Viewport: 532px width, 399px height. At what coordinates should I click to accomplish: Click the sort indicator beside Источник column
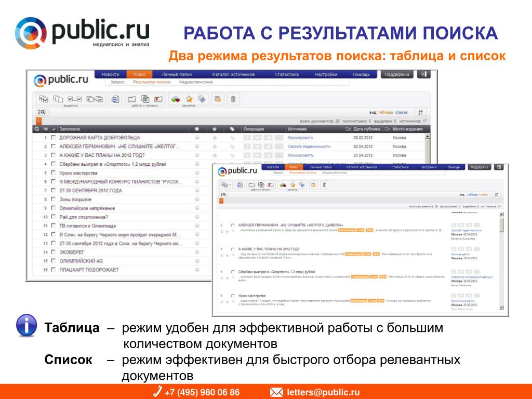point(348,129)
